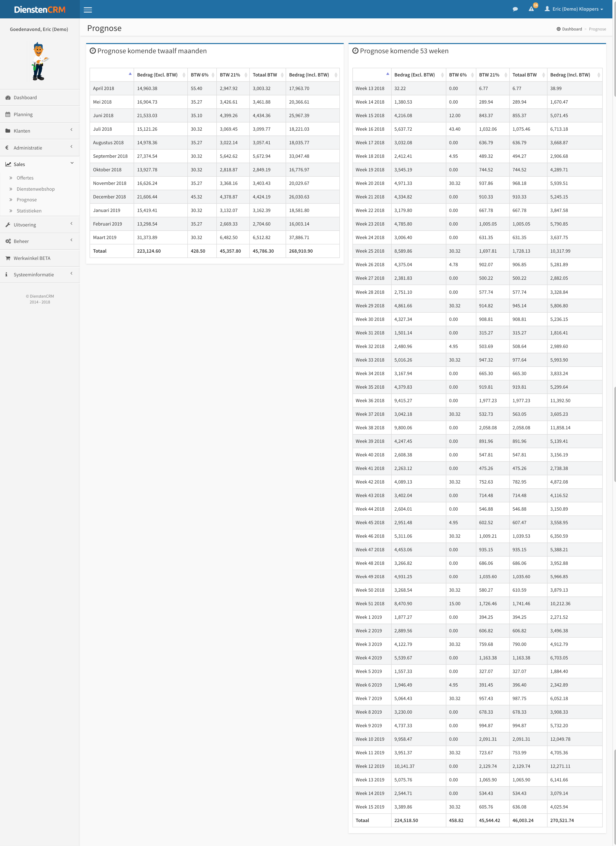Click the Dashboard gauge icon in sidebar
The width and height of the screenshot is (616, 846).
click(x=8, y=98)
